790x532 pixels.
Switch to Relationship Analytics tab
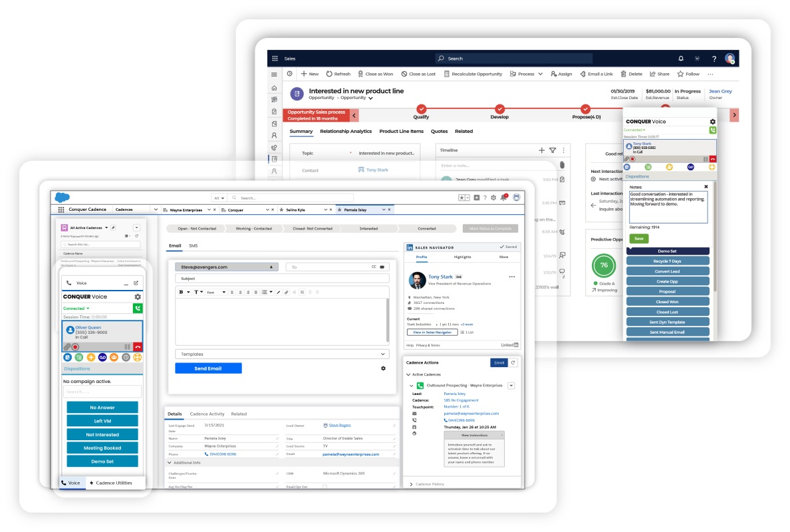click(346, 131)
